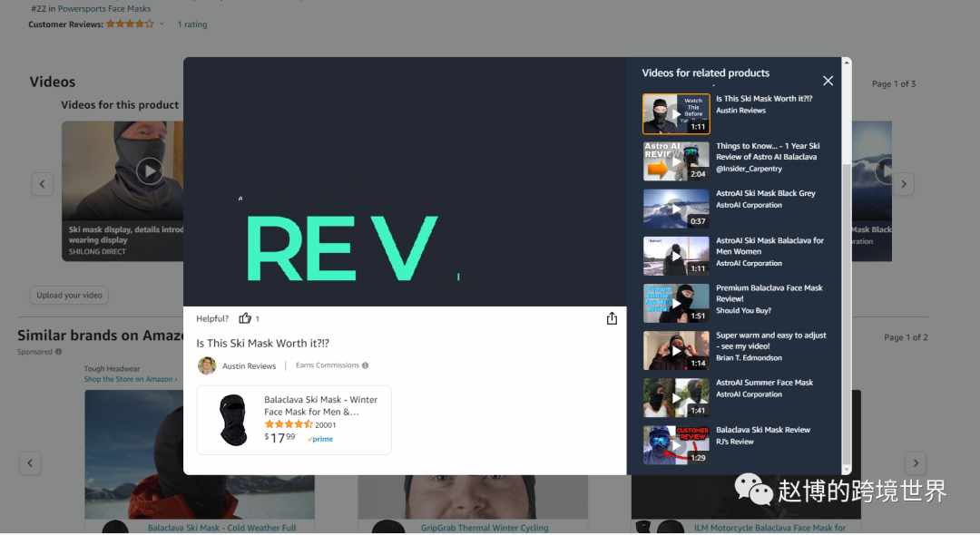
Task: Play 'Things to Know... 1 Year Ski Review' video
Action: (676, 161)
